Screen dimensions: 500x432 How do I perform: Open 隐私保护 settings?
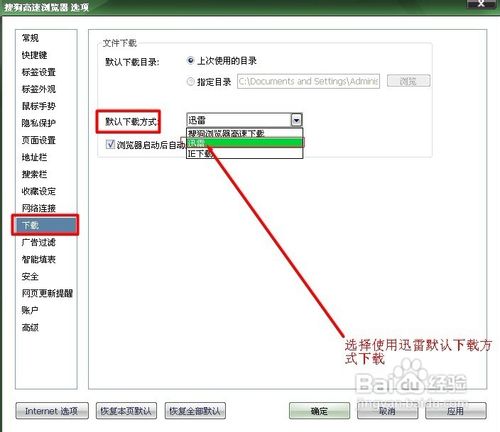point(39,123)
